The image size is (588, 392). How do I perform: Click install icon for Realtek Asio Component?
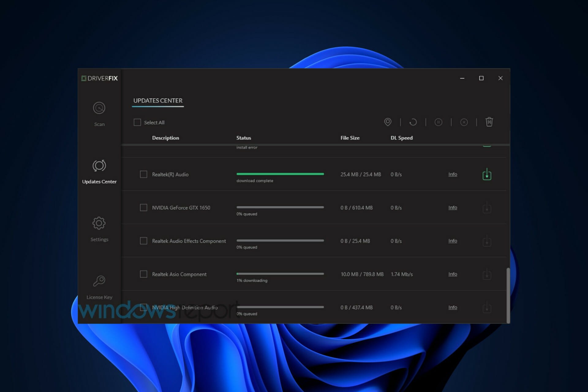tap(487, 274)
